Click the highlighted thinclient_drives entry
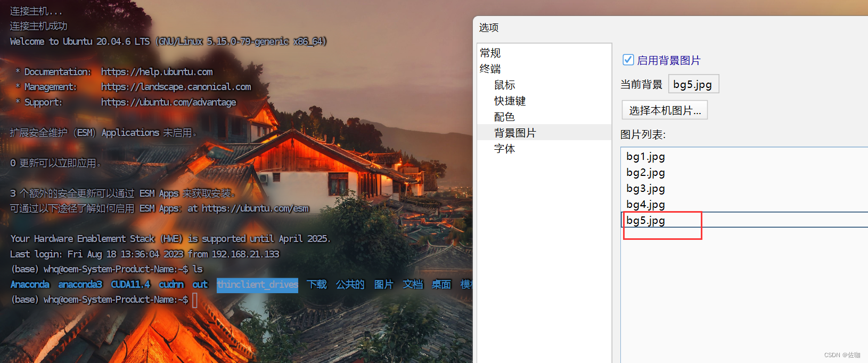868x363 pixels. (257, 285)
